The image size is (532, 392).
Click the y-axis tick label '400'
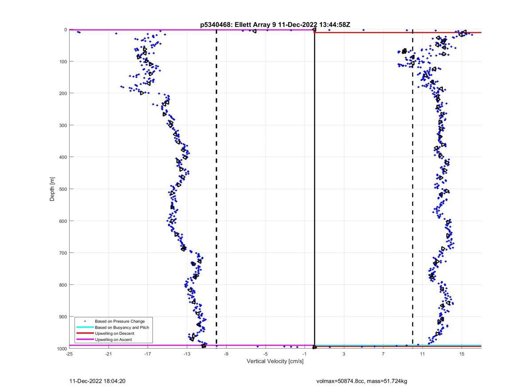coord(63,157)
